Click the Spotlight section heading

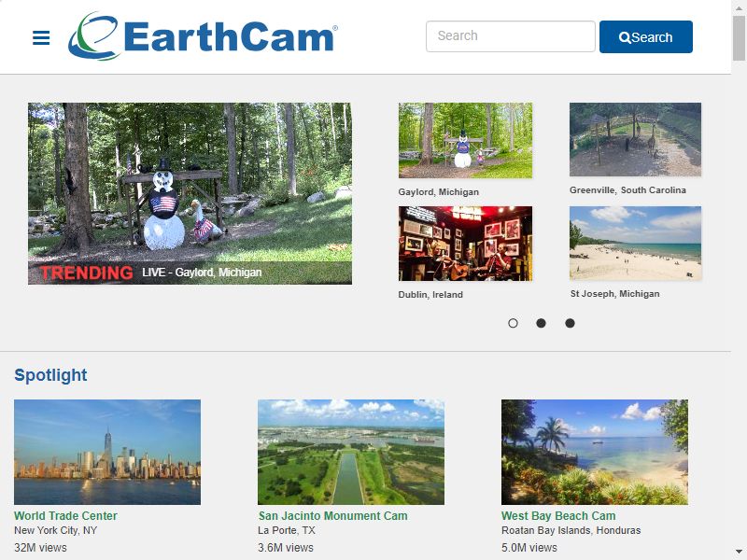(50, 375)
